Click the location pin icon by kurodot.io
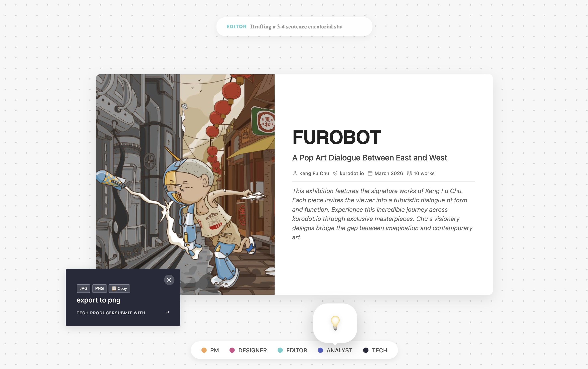Screen dimensions: 588x369 335,173
